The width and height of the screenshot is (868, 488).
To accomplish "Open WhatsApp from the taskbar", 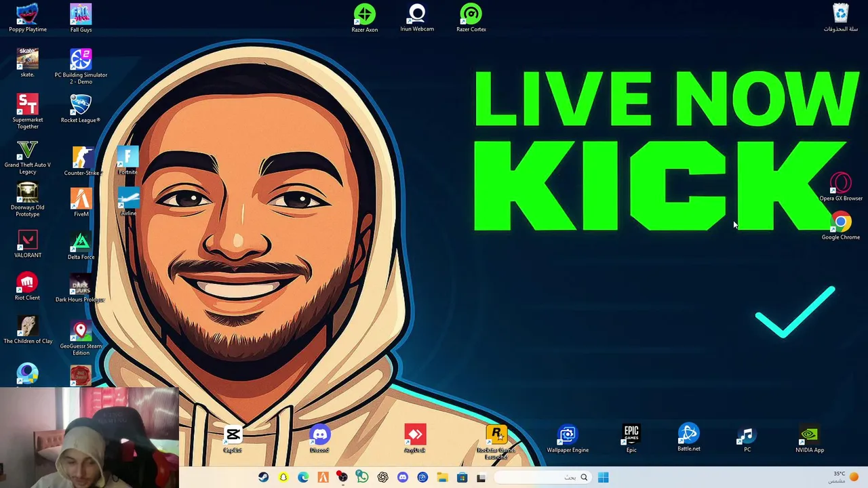I will pos(363,478).
